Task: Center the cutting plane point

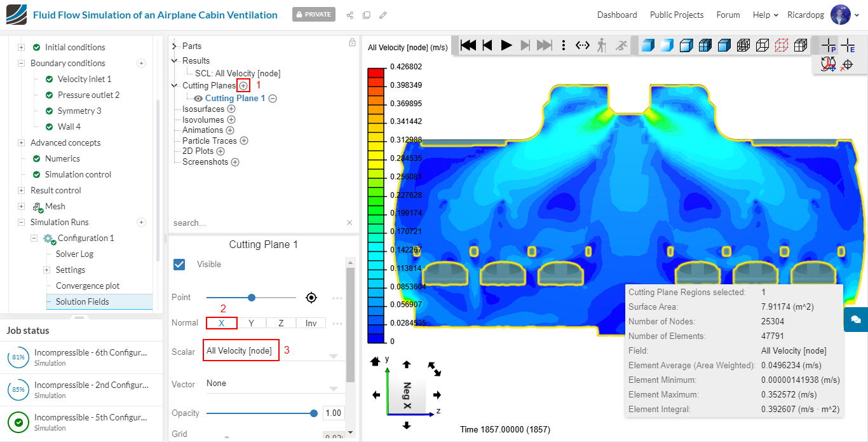Action: point(311,298)
